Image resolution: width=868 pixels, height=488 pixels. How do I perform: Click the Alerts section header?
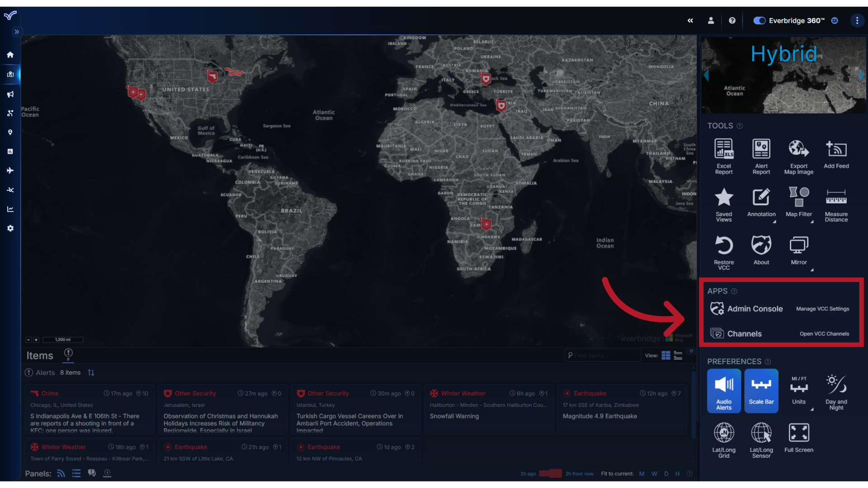pos(45,372)
